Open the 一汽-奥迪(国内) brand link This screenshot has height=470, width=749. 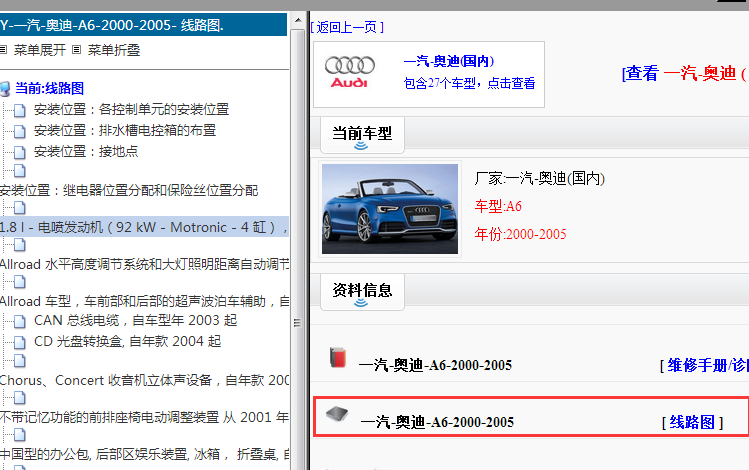(x=449, y=61)
